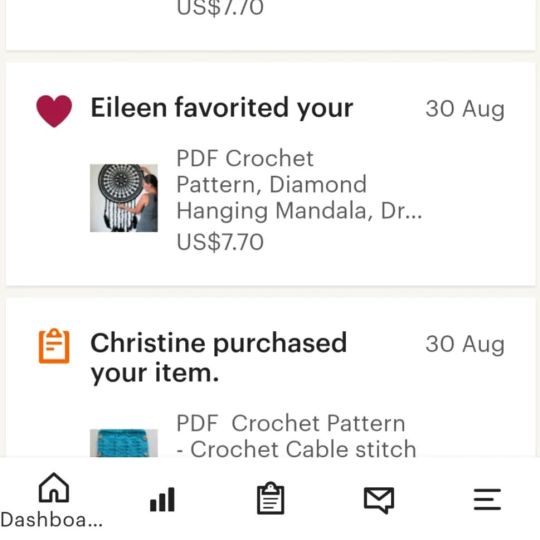Screen dimensions: 540x540
Task: Open the Diamond Hanging Mandala listing title
Action: click(299, 185)
